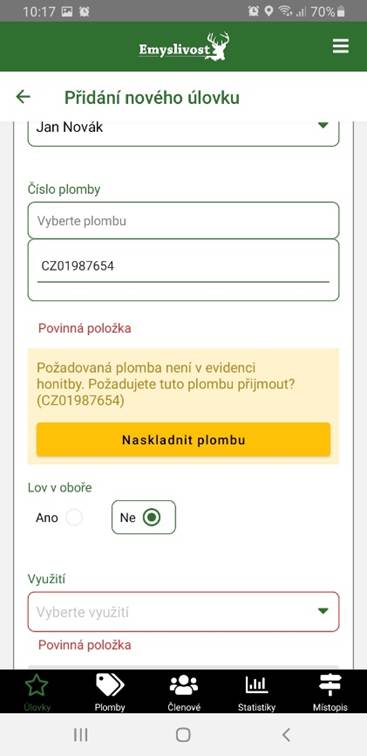Tap the back arrow icon
The image size is (367, 756).
click(23, 97)
